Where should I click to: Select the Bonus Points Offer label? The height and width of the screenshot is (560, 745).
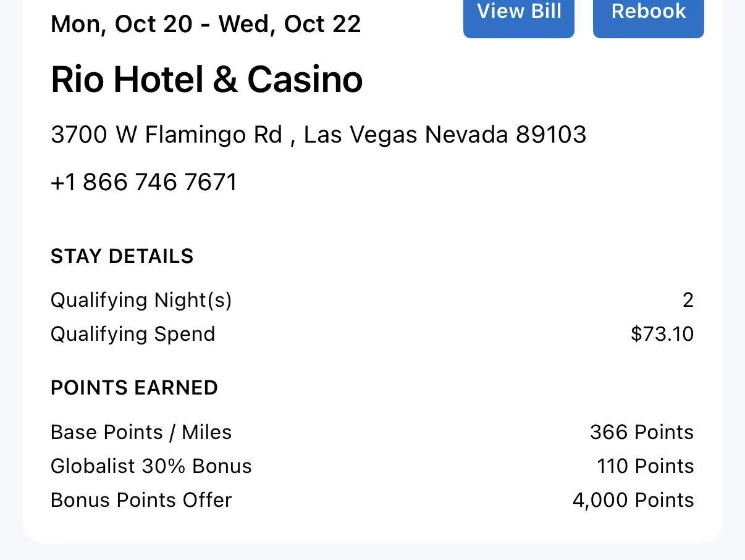[141, 500]
